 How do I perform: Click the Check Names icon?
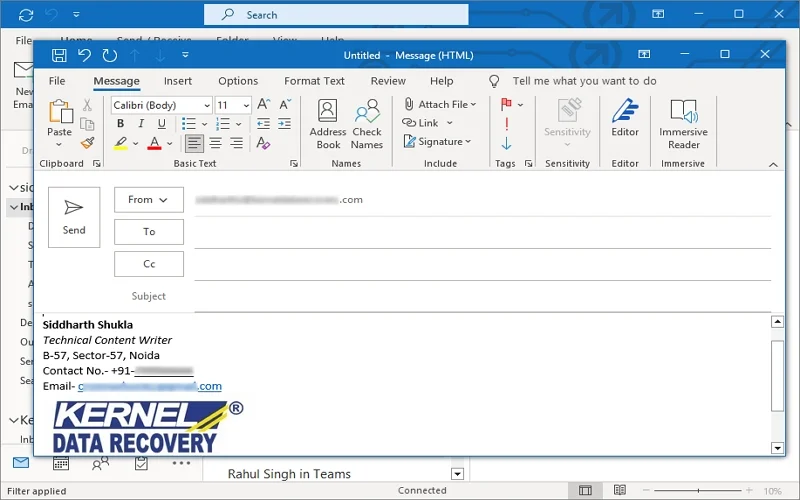(367, 124)
